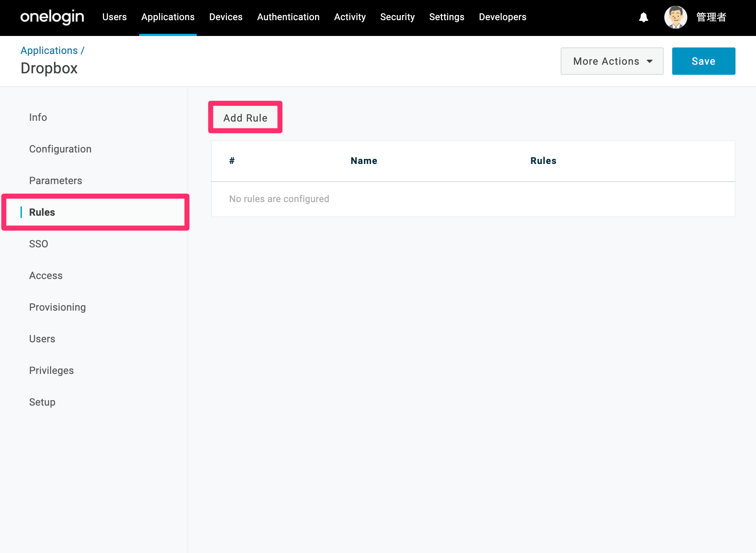This screenshot has height=553, width=756.
Task: Open the Developers top menu
Action: (x=502, y=17)
